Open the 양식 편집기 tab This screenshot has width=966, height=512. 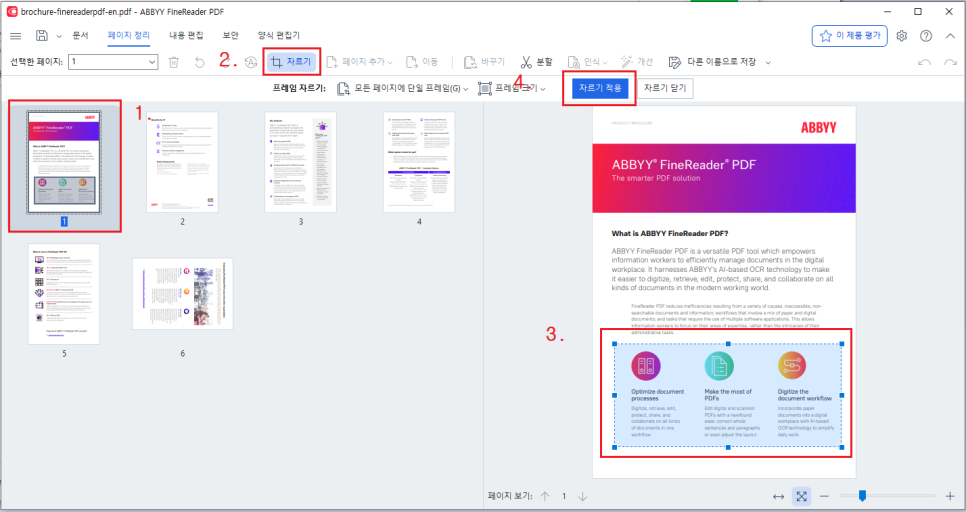[278, 36]
